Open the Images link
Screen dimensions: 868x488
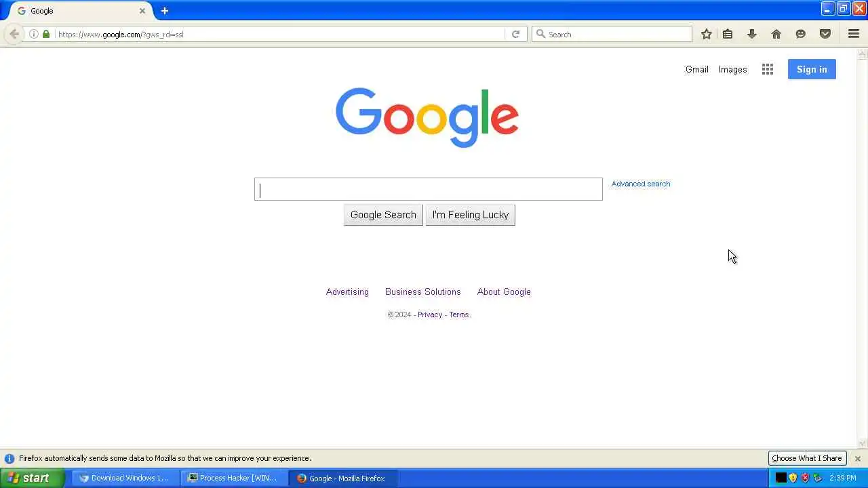pos(732,69)
